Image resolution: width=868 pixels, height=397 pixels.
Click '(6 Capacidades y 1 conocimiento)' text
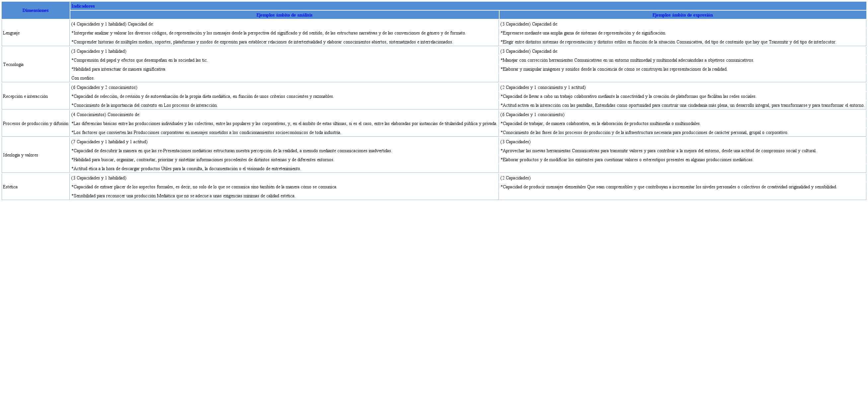click(532, 115)
